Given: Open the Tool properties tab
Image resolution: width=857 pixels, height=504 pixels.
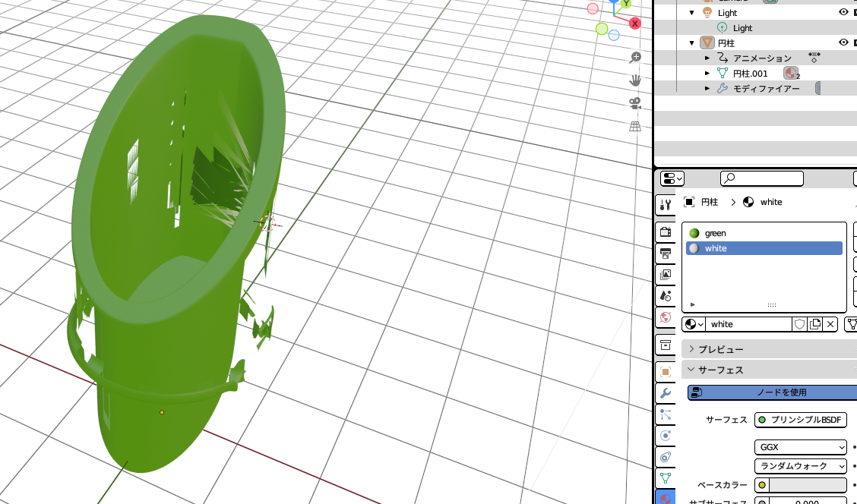Looking at the screenshot, I should point(665,205).
